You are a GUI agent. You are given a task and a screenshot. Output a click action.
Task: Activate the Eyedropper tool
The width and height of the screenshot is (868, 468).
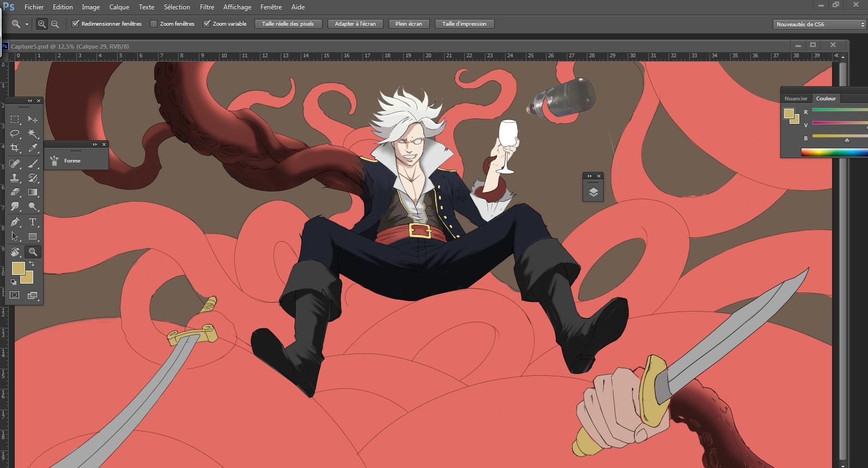[33, 148]
